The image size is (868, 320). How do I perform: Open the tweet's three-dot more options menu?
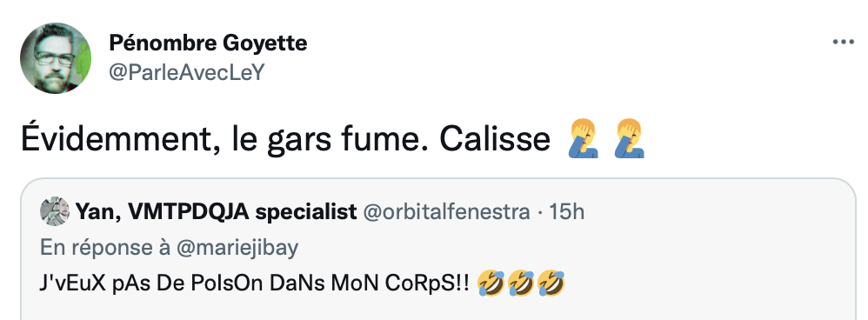[843, 42]
